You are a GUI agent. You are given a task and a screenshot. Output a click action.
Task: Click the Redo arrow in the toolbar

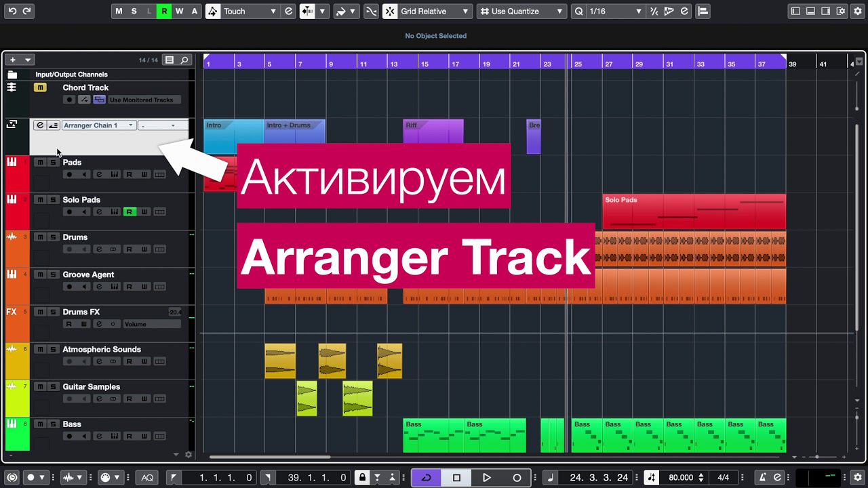[26, 12]
